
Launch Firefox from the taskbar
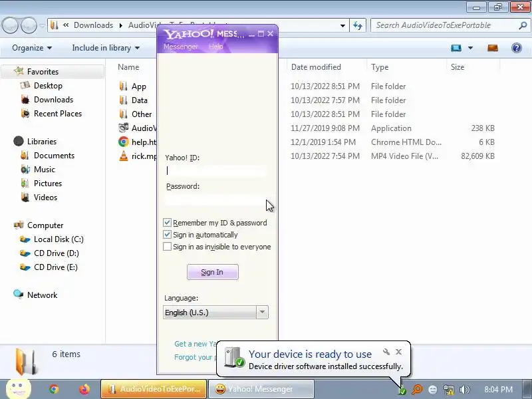pyautogui.click(x=84, y=389)
